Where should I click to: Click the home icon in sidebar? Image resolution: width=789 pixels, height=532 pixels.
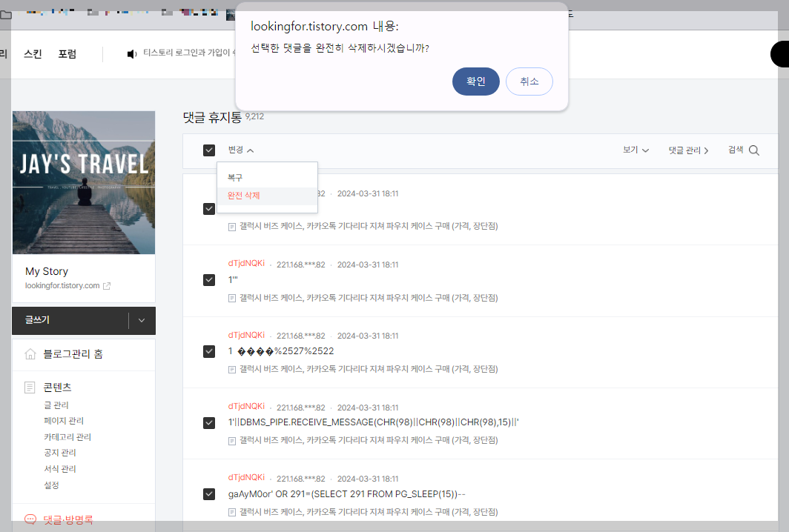coord(30,354)
